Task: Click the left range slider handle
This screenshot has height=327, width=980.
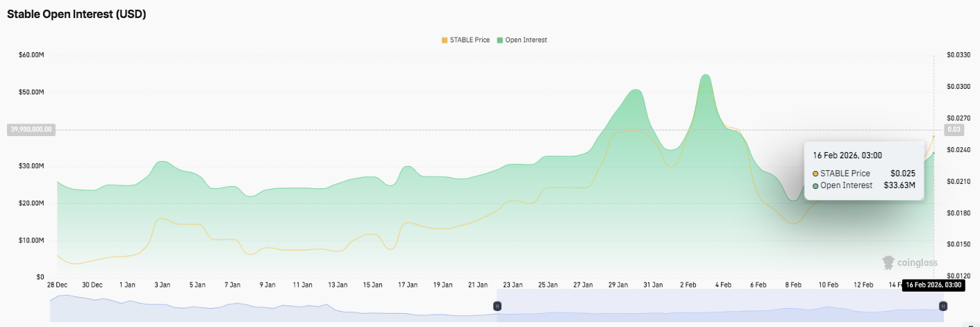Action: pos(497,306)
